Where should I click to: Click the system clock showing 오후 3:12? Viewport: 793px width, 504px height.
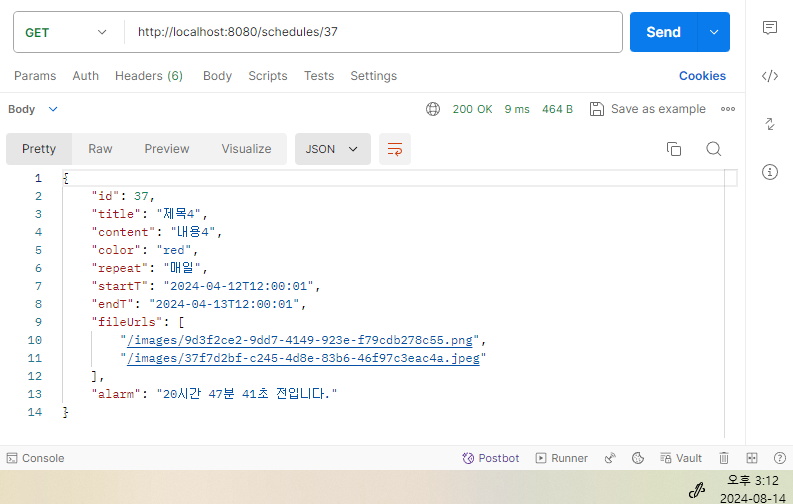(753, 480)
